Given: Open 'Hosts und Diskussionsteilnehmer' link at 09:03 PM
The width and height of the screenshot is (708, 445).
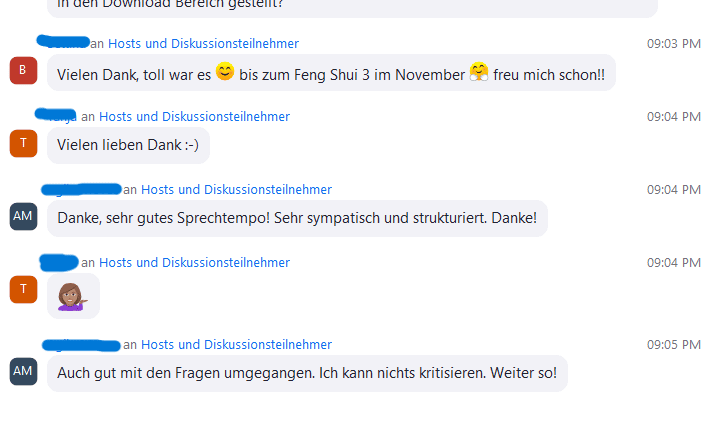Looking at the screenshot, I should tap(203, 43).
